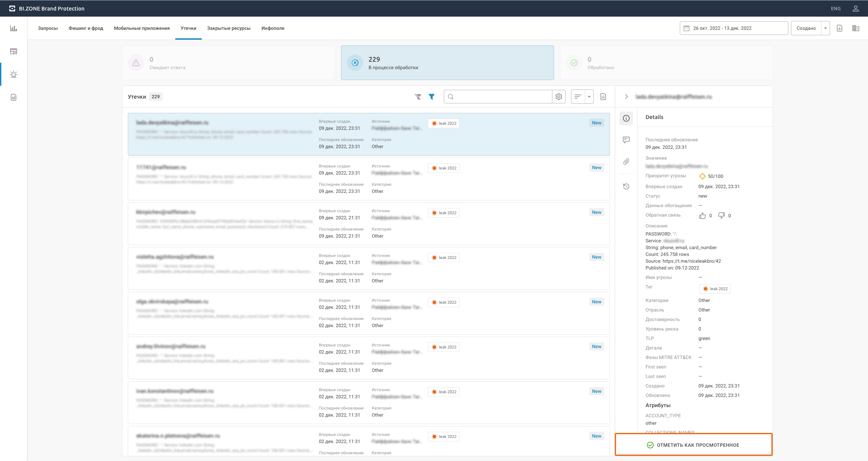Open the history clock tab icon
Screen dimensions: 868x461
tap(626, 186)
